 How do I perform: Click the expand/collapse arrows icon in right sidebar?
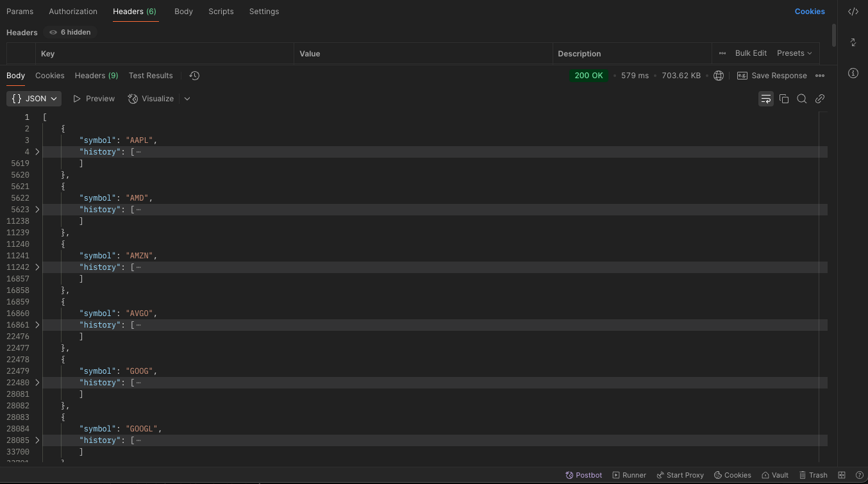pyautogui.click(x=853, y=42)
